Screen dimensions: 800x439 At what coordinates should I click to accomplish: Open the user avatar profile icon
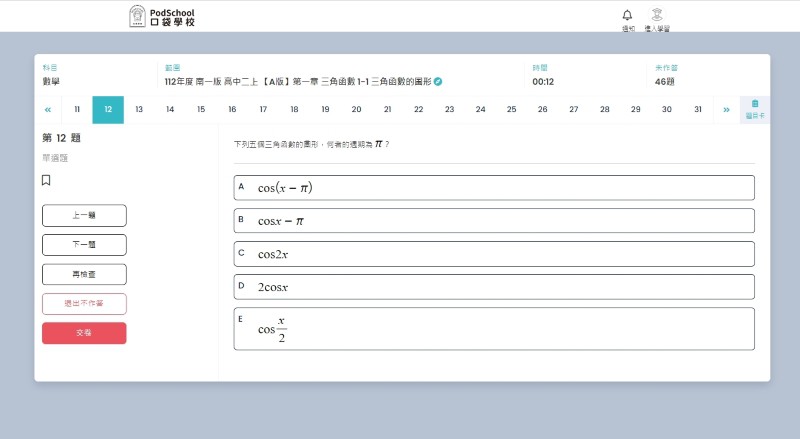(x=656, y=15)
